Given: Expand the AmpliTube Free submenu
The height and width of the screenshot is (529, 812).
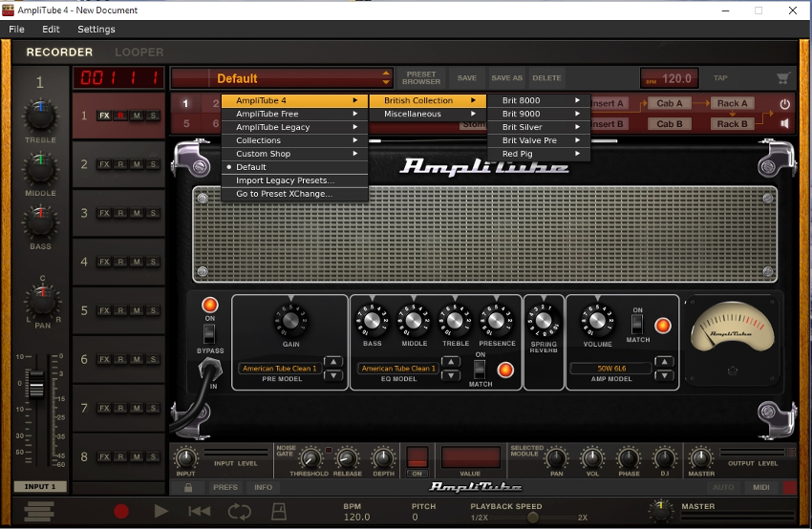Looking at the screenshot, I should (x=294, y=114).
